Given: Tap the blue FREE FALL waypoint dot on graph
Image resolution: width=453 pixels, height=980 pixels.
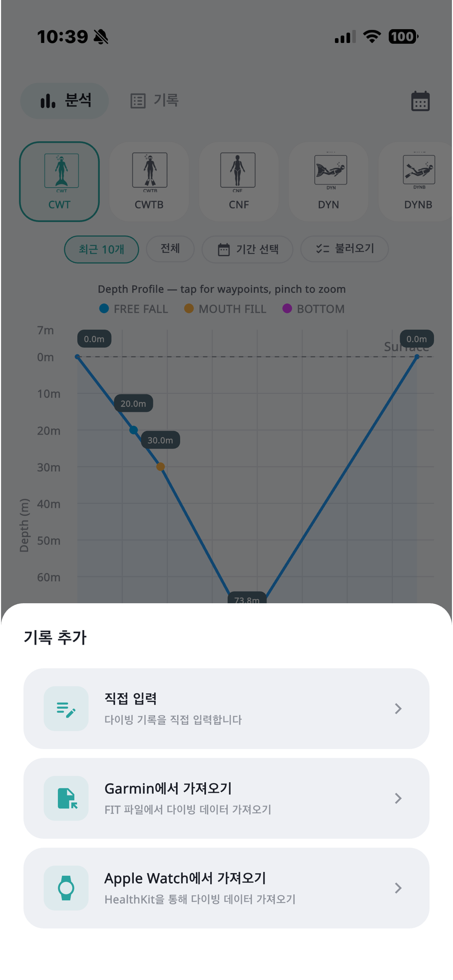Looking at the screenshot, I should [x=133, y=430].
